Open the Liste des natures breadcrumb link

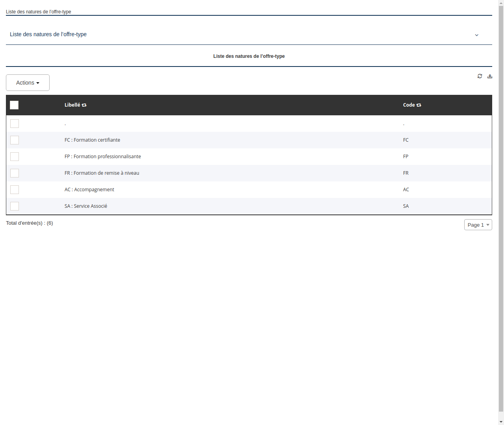click(x=38, y=11)
